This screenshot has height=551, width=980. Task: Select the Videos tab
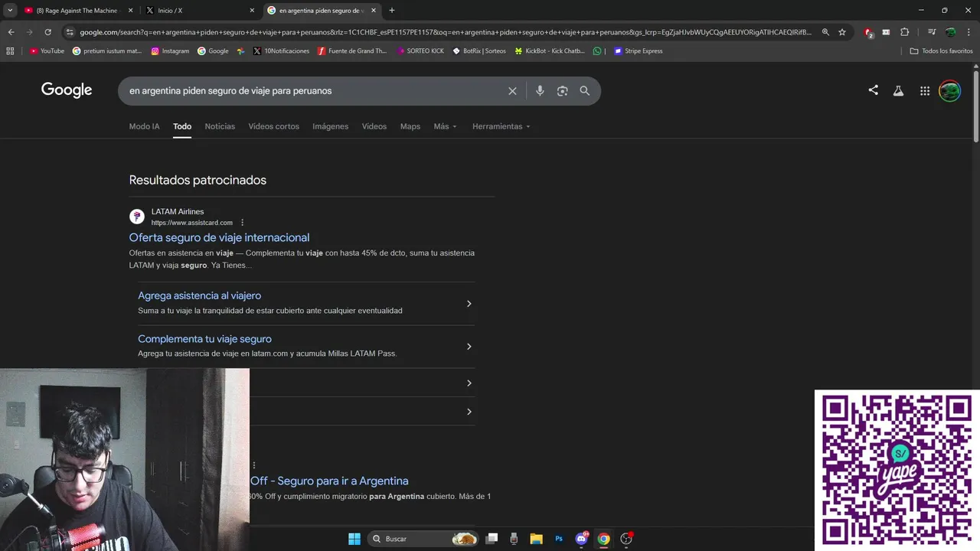(x=374, y=126)
